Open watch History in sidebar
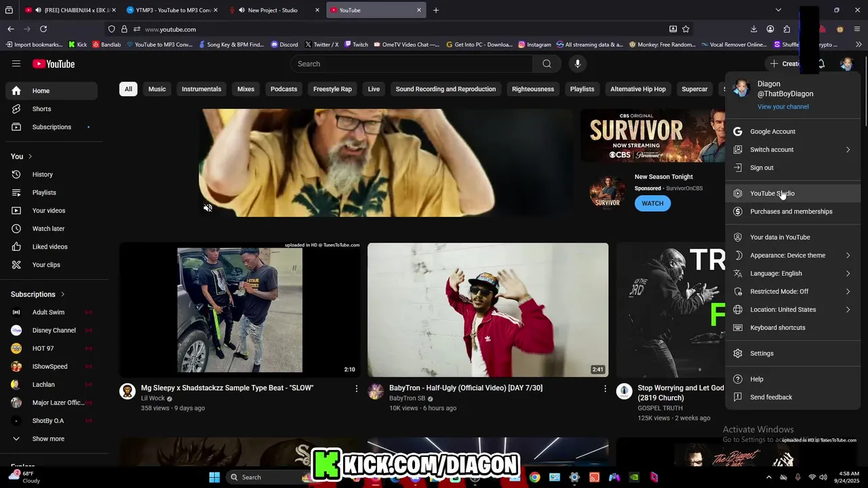 pos(52,174)
